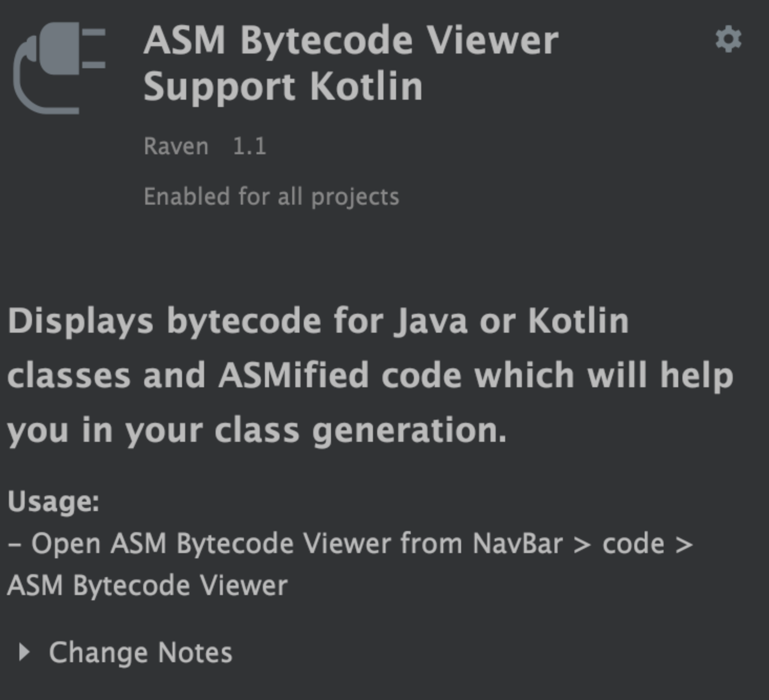Click the Enabled for all projects status
The image size is (769, 700).
click(271, 197)
